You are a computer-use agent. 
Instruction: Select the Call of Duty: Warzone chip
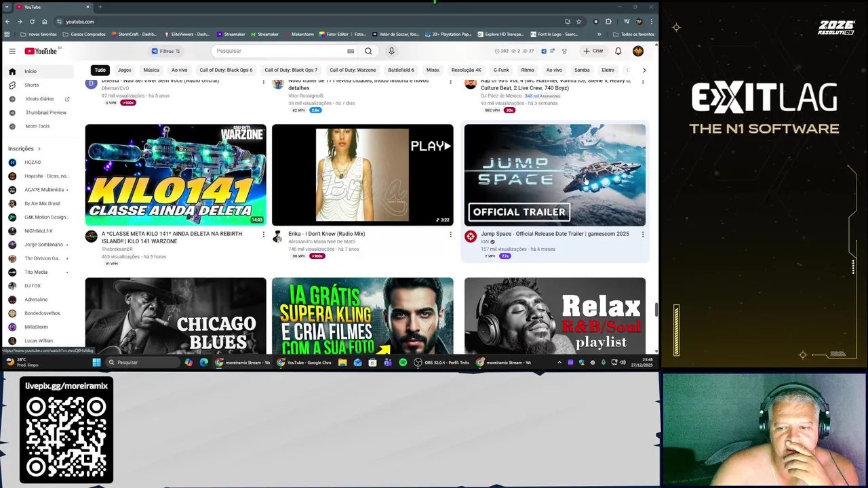[x=353, y=70]
